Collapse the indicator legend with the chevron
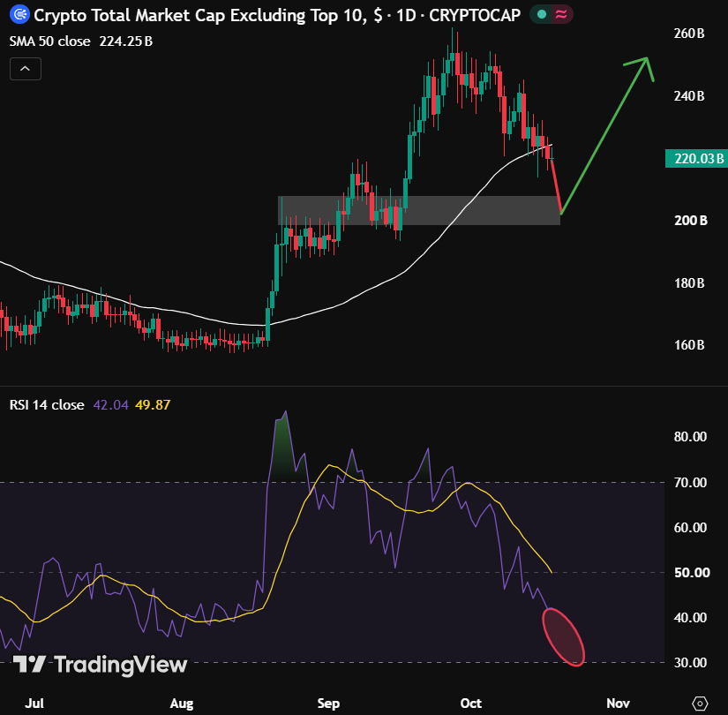 tap(25, 69)
